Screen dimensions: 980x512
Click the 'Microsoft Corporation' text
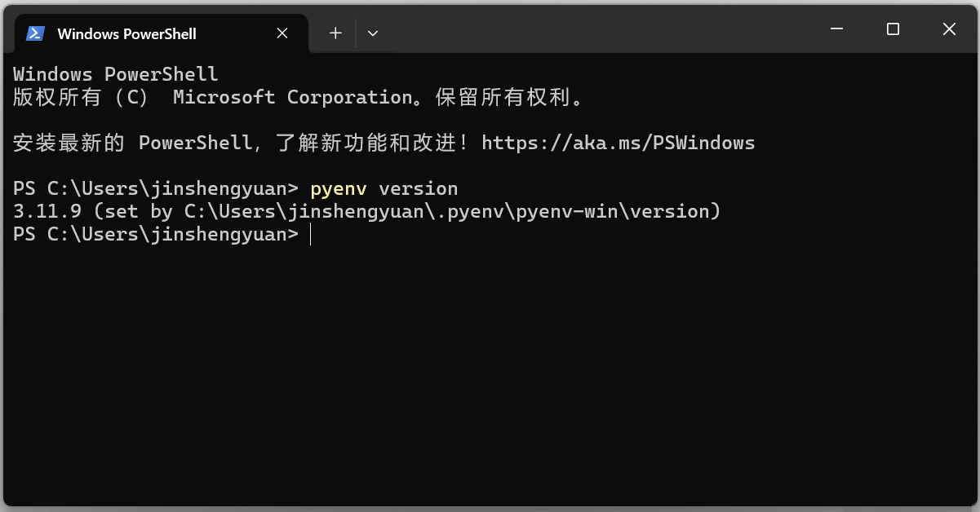[x=293, y=97]
